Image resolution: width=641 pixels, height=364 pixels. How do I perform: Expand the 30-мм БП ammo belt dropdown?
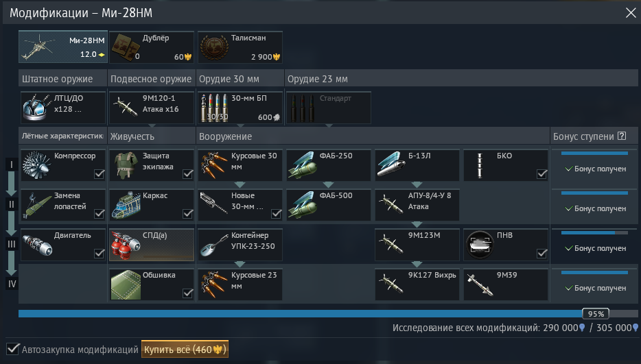coord(240,108)
